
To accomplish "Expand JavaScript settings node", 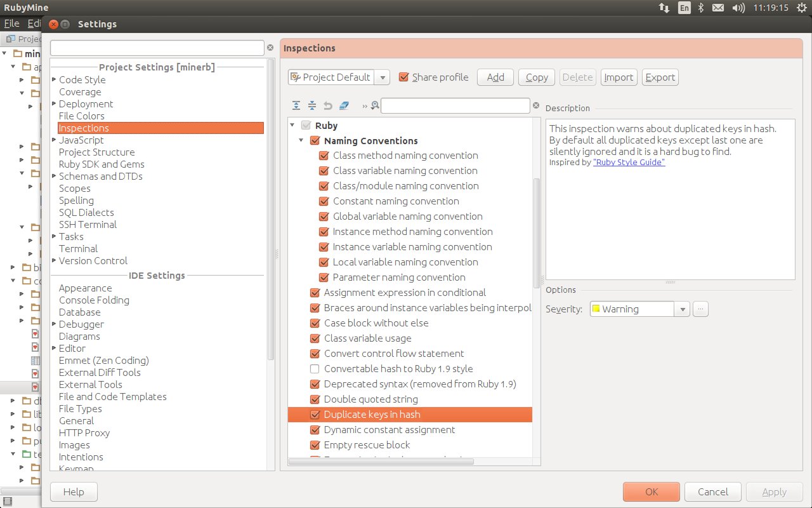I will (x=54, y=140).
